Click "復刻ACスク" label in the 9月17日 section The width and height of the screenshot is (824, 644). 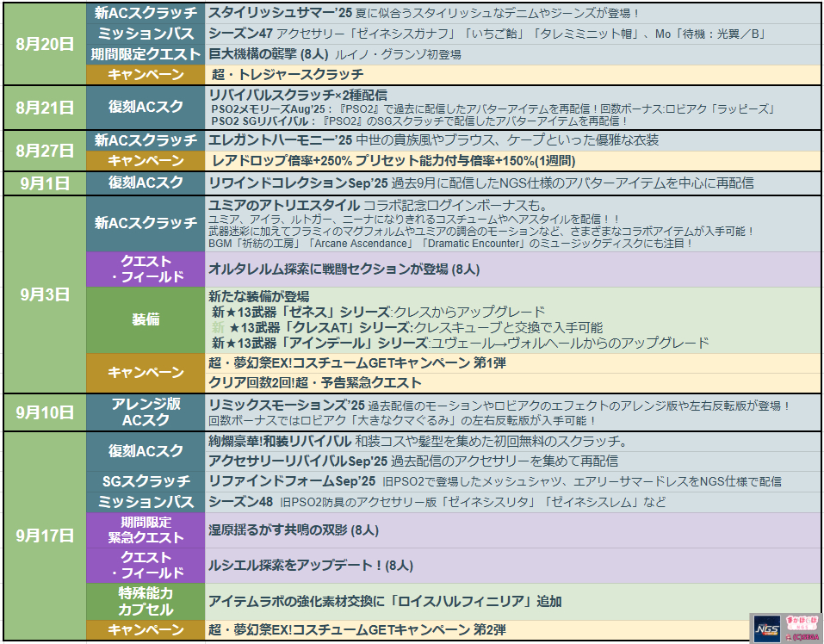(146, 451)
